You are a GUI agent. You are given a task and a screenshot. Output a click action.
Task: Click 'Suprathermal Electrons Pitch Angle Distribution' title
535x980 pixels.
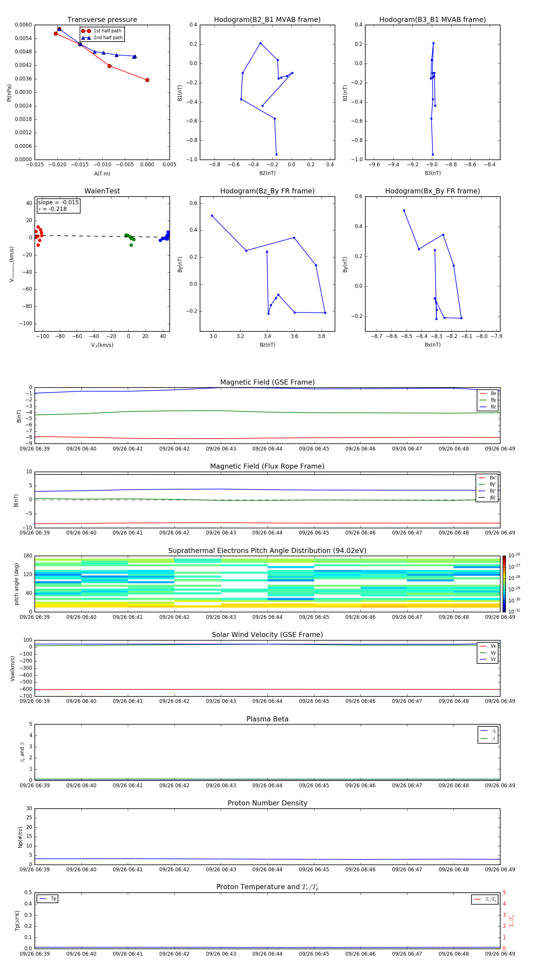coord(267,551)
